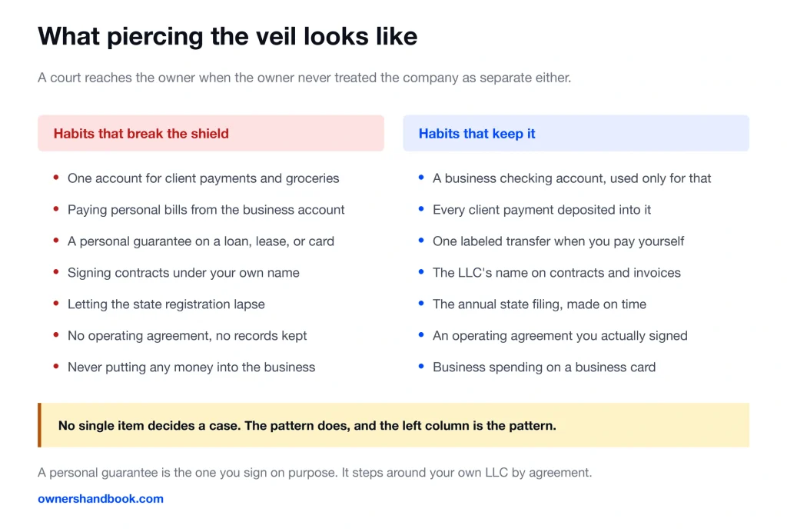Select the 'Habits that break the shield' header
This screenshot has height=532, width=787.
[211, 134]
